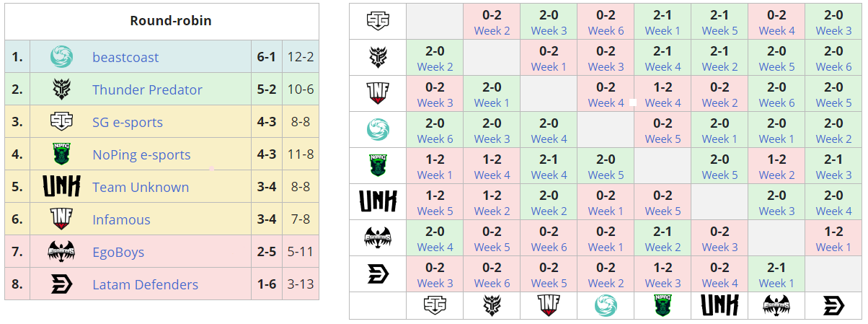Image resolution: width=868 pixels, height=324 pixels.
Task: Click the Round-robin table header
Action: 171,20
